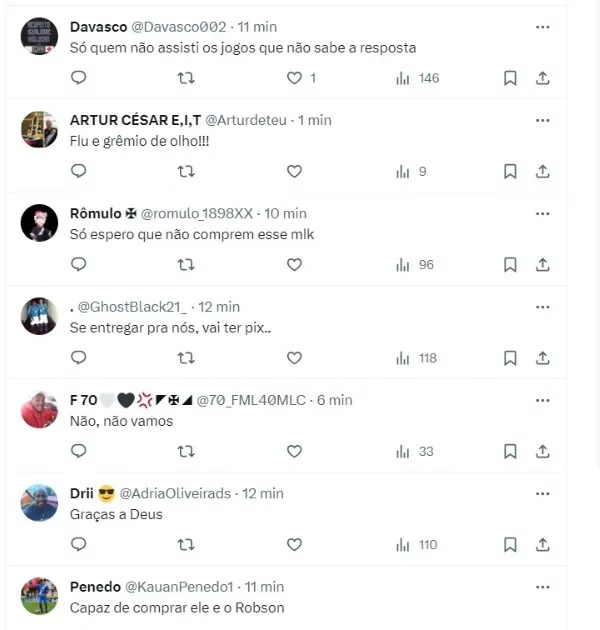600x630 pixels.
Task: Reply to Drii's tweet with comment icon
Action: tap(79, 544)
